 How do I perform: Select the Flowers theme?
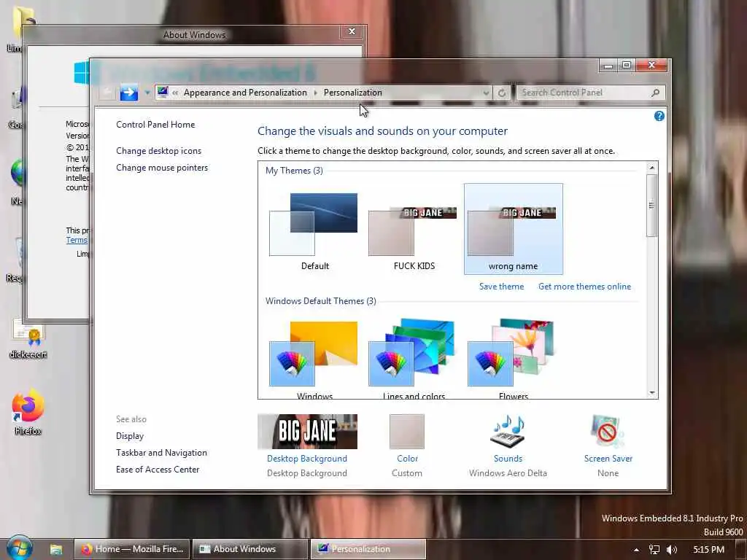tap(514, 359)
